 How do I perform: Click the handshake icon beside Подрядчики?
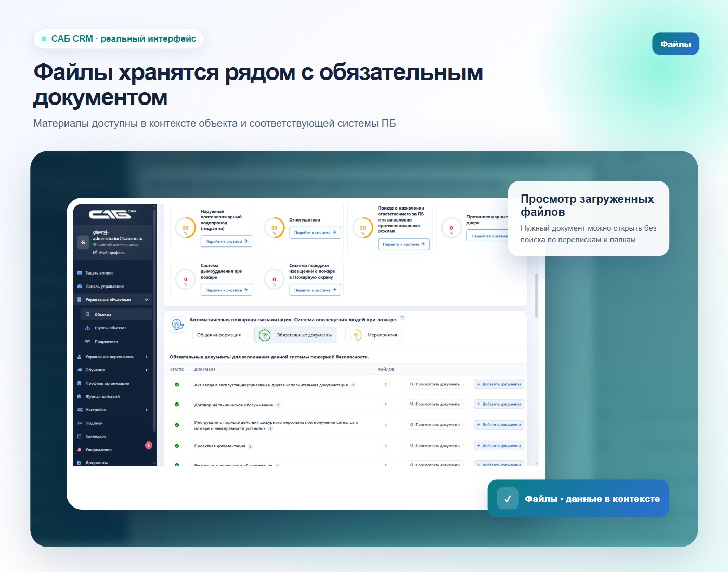point(87,342)
